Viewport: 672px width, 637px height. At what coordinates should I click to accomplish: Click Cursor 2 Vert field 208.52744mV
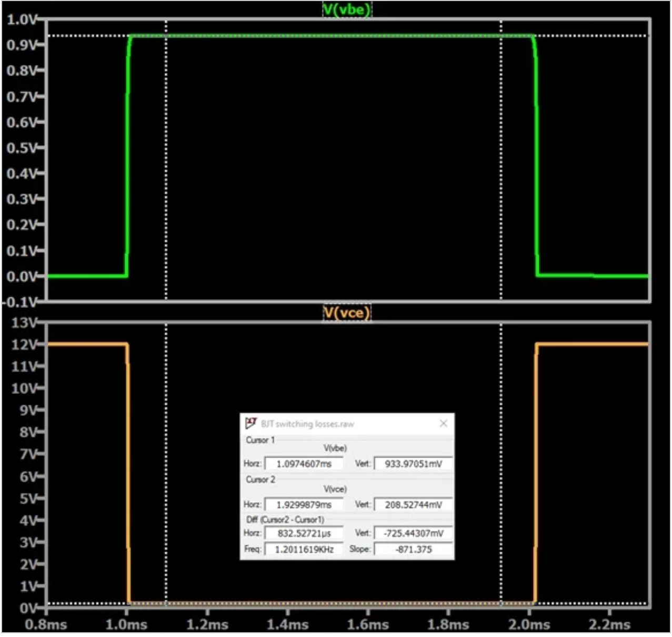click(x=413, y=504)
